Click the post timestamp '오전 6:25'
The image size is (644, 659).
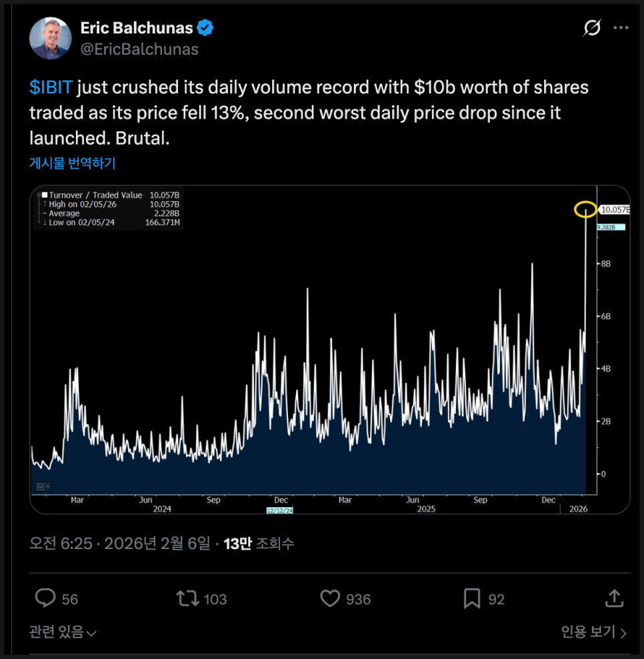[x=61, y=544]
